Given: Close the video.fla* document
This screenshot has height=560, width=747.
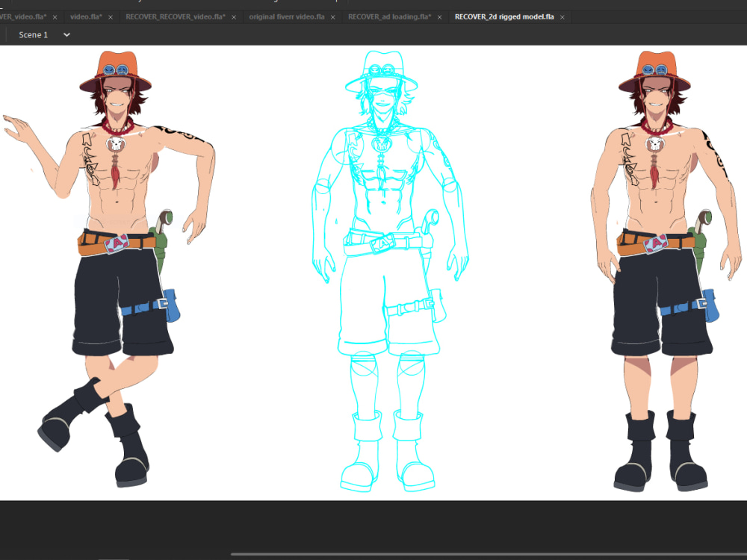Looking at the screenshot, I should [x=111, y=16].
